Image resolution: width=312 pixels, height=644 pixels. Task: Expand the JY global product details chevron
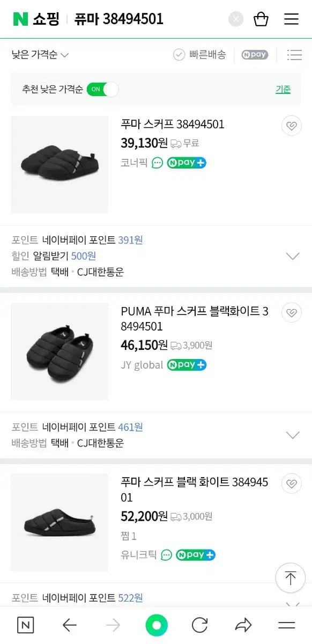pyautogui.click(x=292, y=435)
